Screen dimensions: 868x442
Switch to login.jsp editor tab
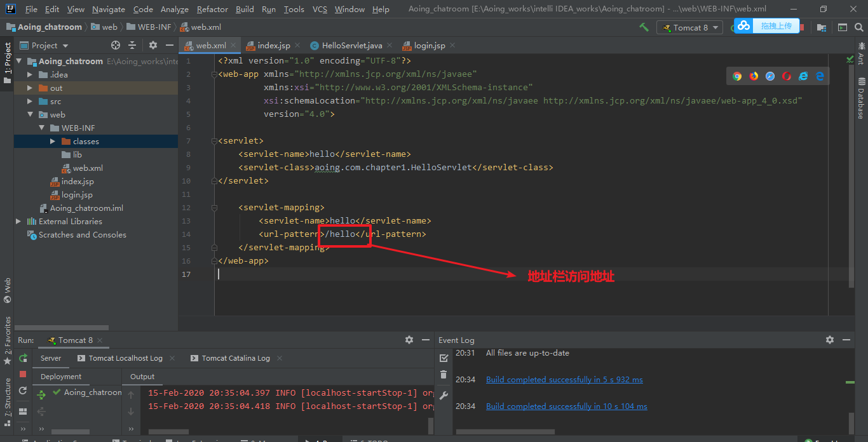coord(430,46)
